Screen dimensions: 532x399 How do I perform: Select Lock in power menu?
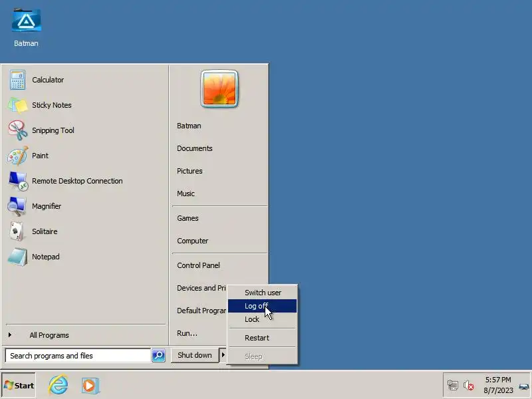[262, 319]
